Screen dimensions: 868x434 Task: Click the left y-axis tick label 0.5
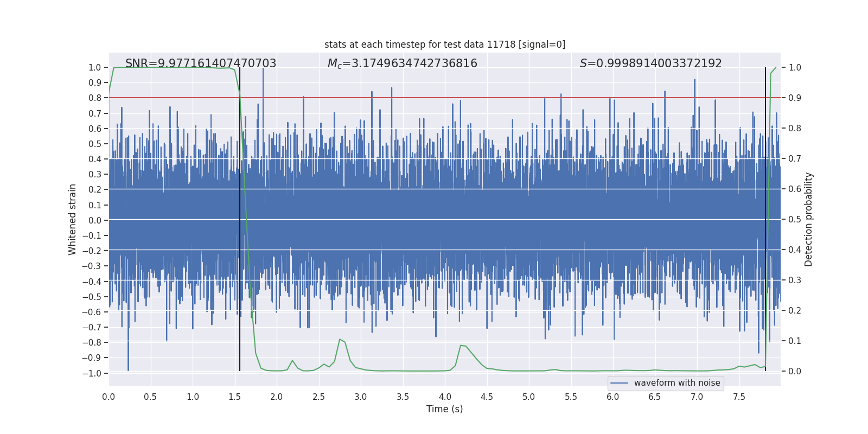95,144
